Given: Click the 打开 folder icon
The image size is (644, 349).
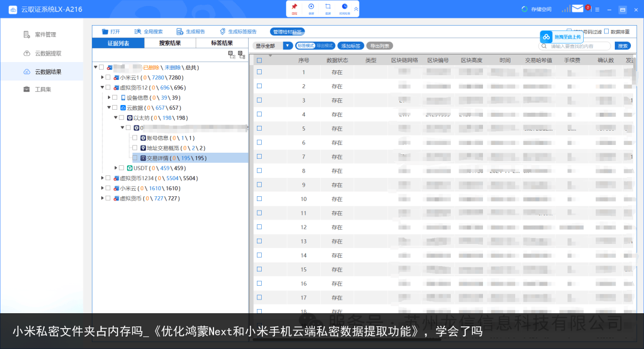Looking at the screenshot, I should click(x=105, y=32).
